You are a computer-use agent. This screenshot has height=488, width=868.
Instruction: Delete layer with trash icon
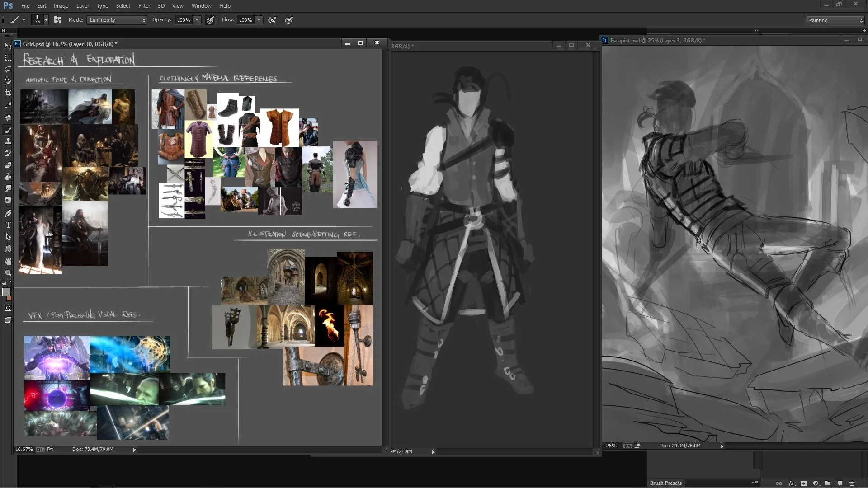coord(852,483)
